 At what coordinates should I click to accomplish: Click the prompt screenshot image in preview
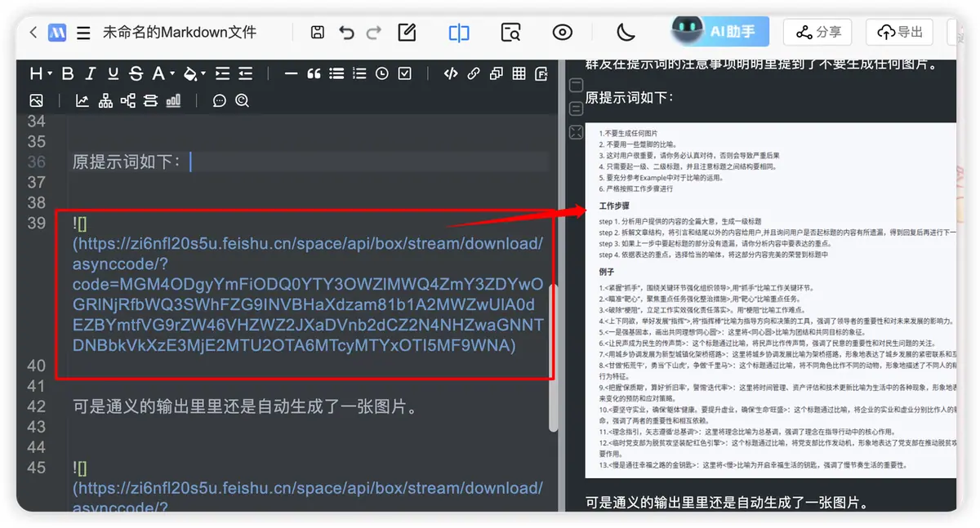coord(770,300)
